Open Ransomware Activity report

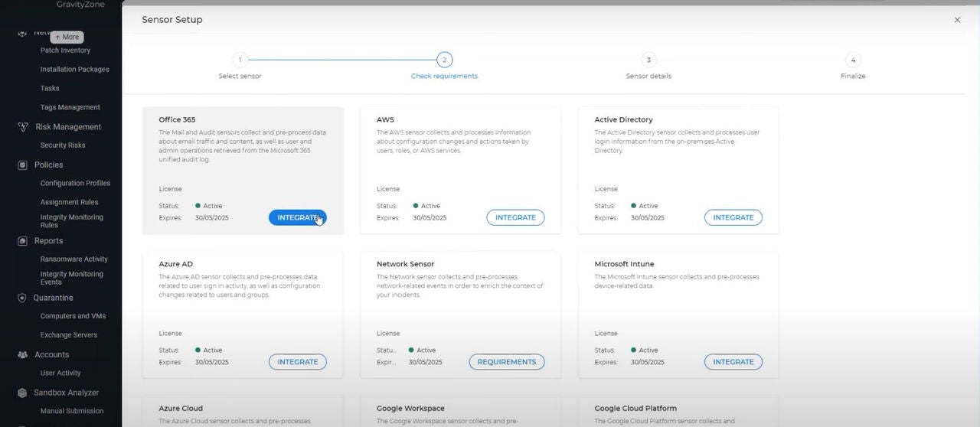pos(73,259)
